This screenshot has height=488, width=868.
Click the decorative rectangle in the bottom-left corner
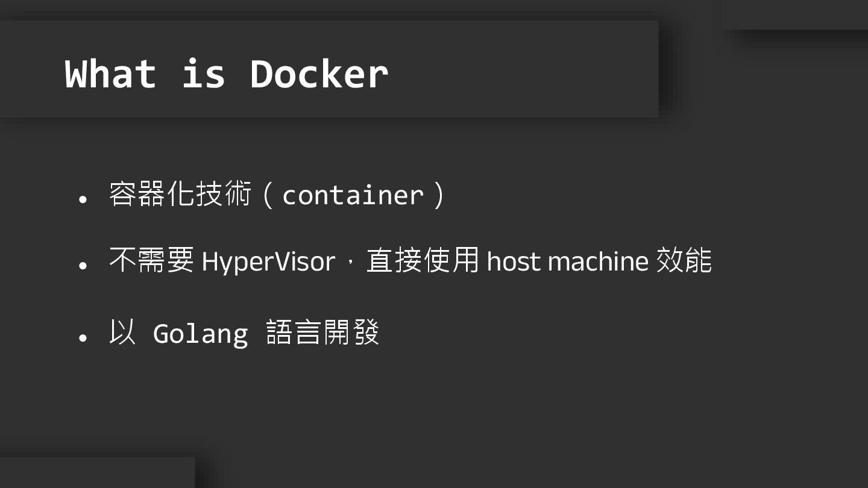96,472
